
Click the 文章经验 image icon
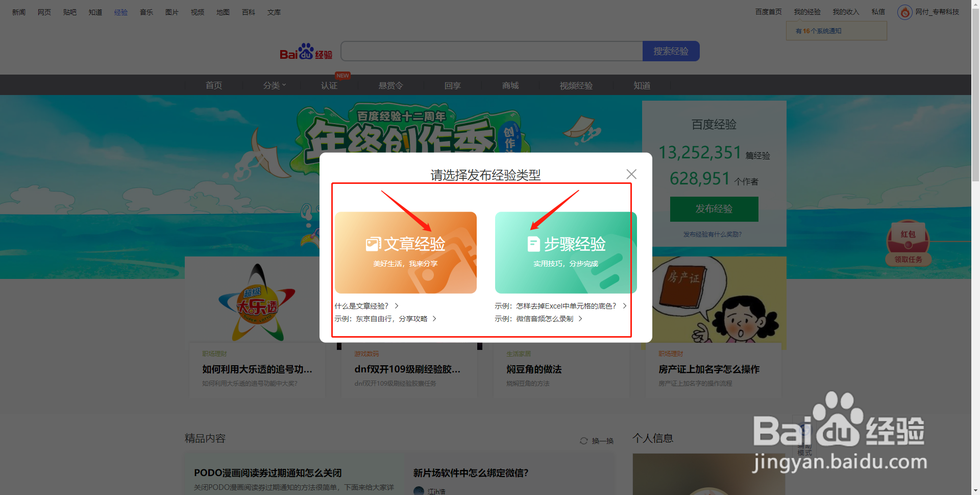point(374,244)
